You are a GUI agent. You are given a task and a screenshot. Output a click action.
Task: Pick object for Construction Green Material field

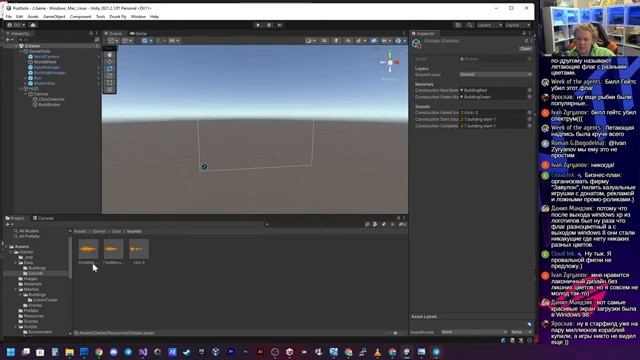click(x=529, y=97)
